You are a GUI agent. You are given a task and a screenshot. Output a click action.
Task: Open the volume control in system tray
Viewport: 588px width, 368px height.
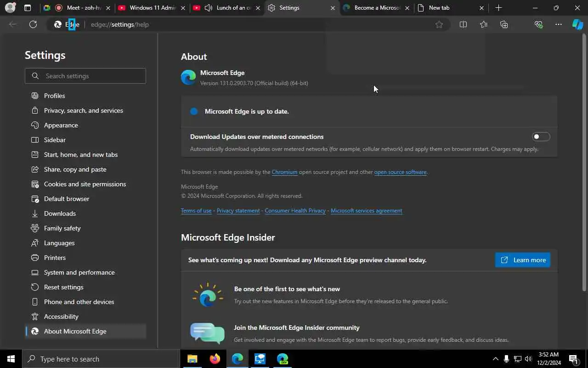coord(528,359)
